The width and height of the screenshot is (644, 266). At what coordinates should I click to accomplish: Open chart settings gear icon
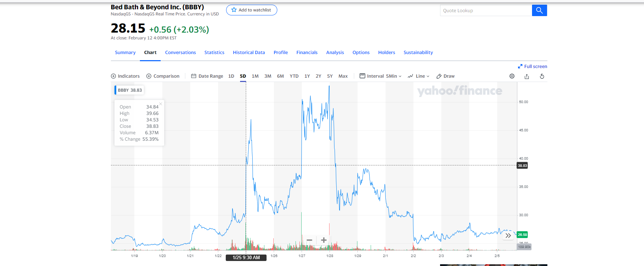(x=512, y=76)
